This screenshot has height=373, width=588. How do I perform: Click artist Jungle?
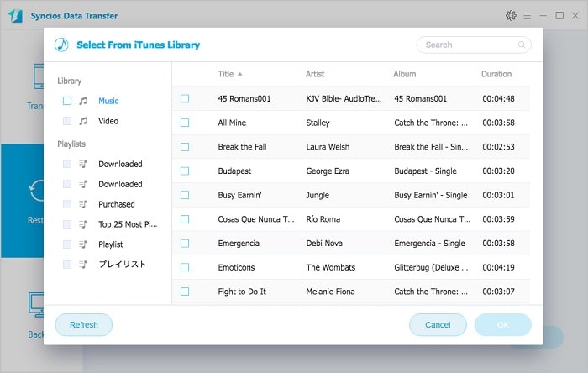coord(318,195)
